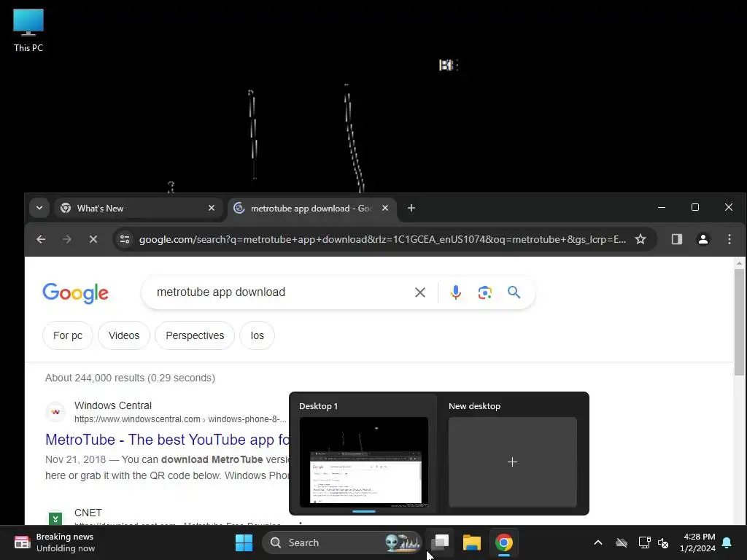The height and width of the screenshot is (560, 747).
Task: Open Chrome profile icon
Action: click(703, 239)
